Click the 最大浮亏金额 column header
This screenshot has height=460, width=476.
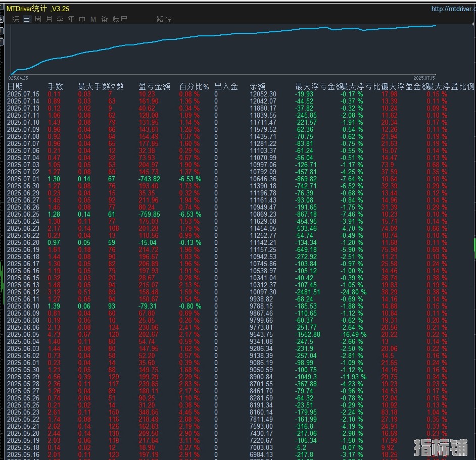pyautogui.click(x=318, y=87)
